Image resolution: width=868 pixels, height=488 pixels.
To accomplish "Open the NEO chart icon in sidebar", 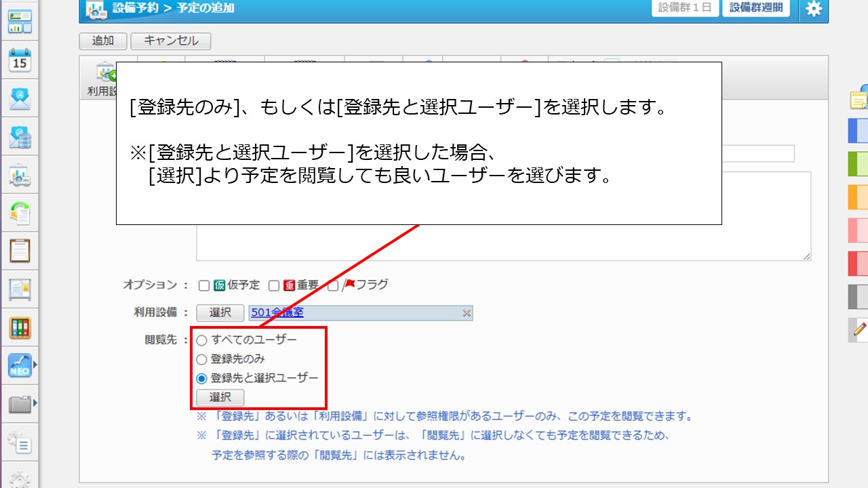I will tap(20, 366).
